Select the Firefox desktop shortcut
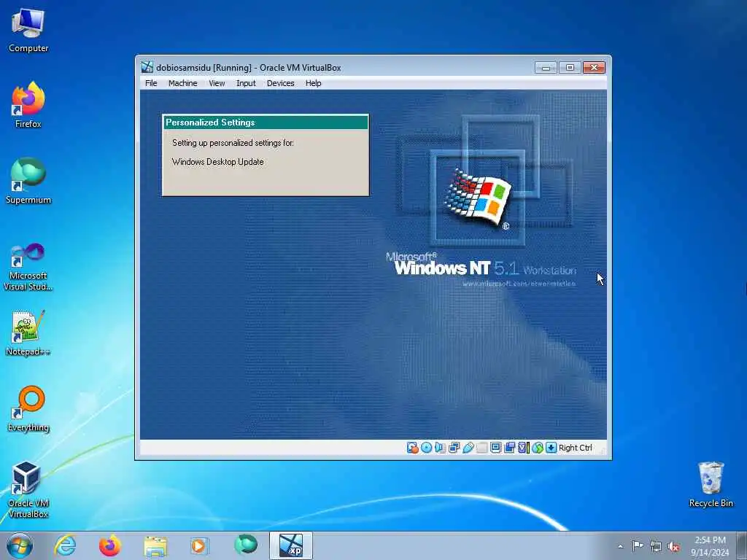 tap(28, 105)
